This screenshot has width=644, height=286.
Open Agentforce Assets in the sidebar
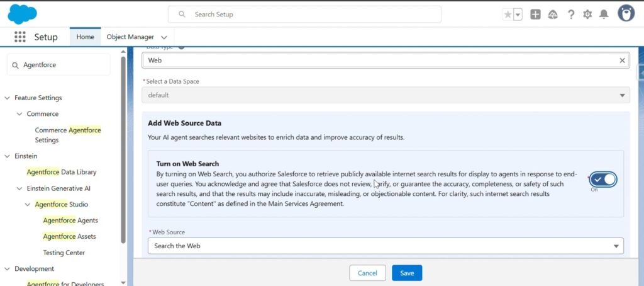69,237
